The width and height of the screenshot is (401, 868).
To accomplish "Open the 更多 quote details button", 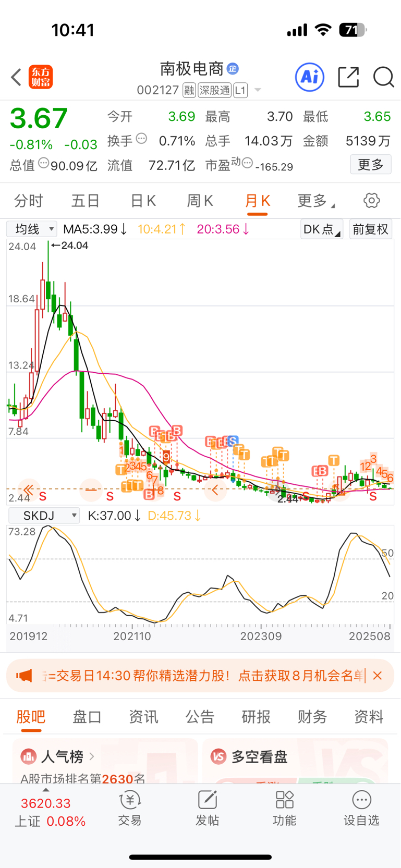I will click(371, 165).
